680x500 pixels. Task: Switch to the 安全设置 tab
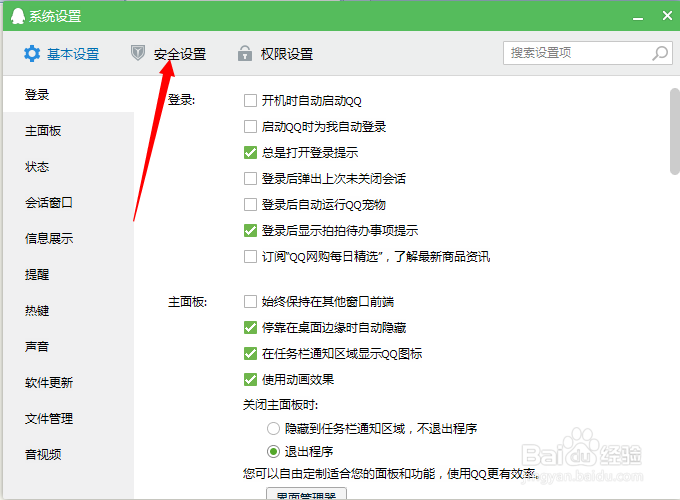168,54
